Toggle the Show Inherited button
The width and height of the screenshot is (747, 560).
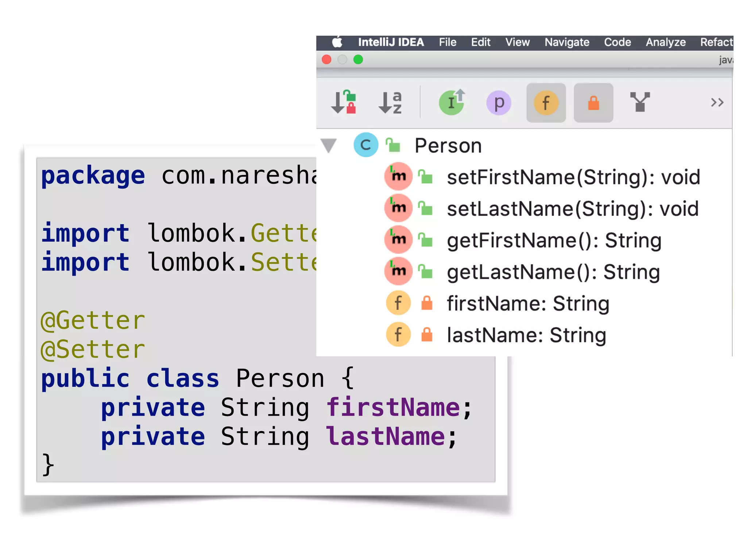pos(452,102)
